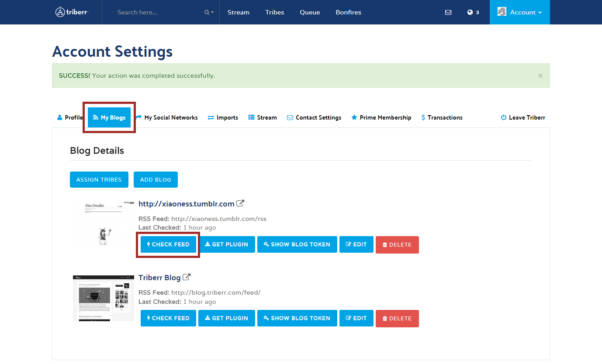Delete the xiaoness tumblr blog
Viewport: 602px width, 364px height.
(x=397, y=244)
